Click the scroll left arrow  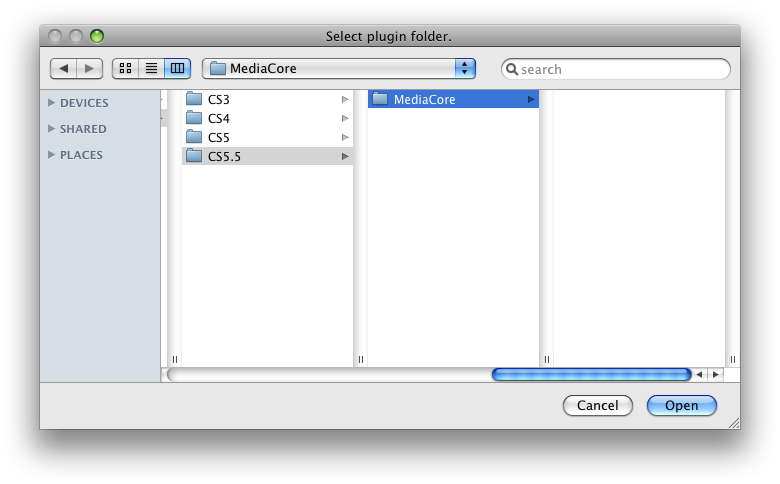point(700,374)
